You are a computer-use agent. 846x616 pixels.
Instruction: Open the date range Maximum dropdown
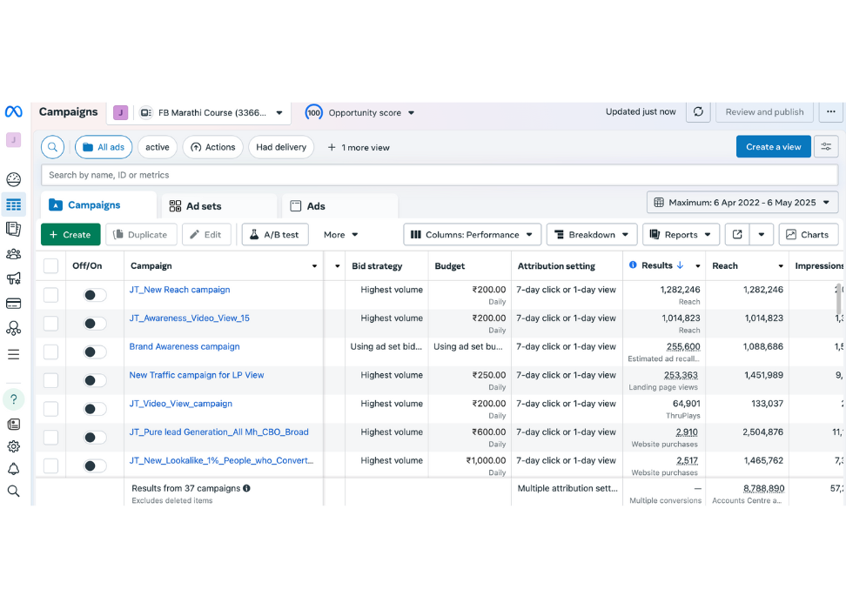(x=742, y=203)
